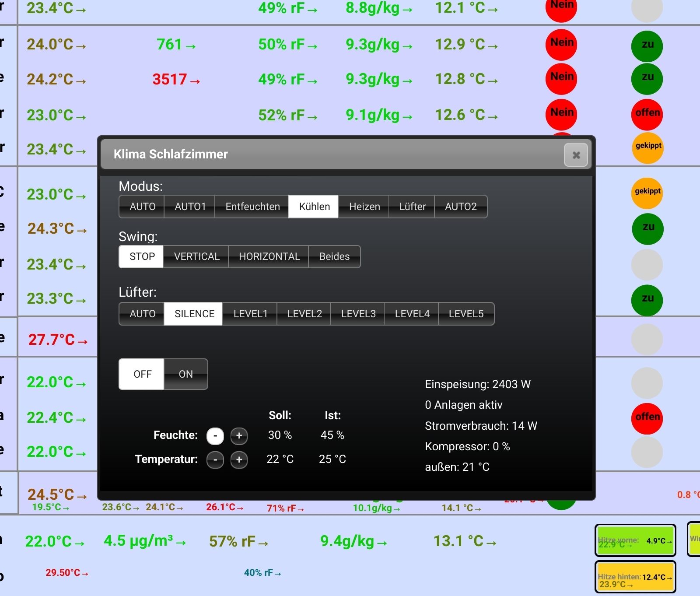Open the Hitze vorne tile

click(x=635, y=540)
